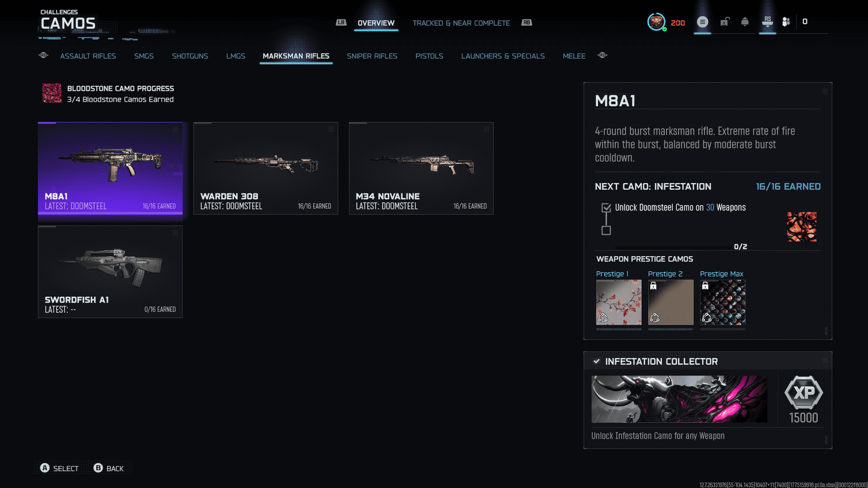Click the empty second challenge checkbox
The height and width of the screenshot is (488, 868).
coord(606,230)
